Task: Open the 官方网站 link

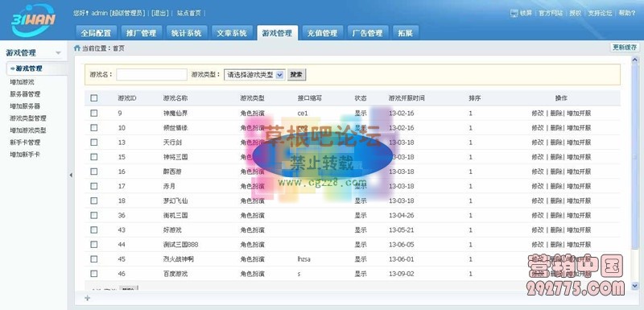Action: click(551, 13)
